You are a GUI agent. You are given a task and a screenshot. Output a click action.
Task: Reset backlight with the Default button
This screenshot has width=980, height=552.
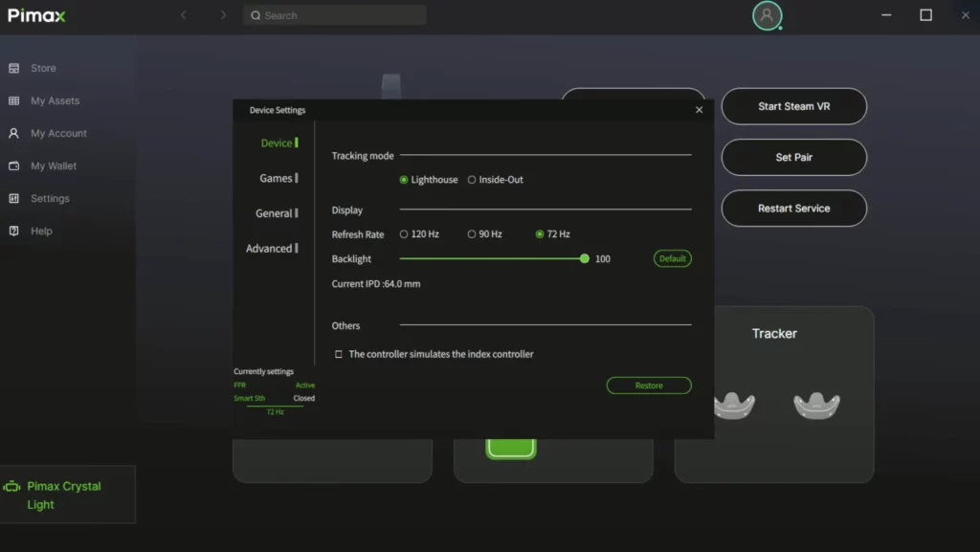[673, 258]
